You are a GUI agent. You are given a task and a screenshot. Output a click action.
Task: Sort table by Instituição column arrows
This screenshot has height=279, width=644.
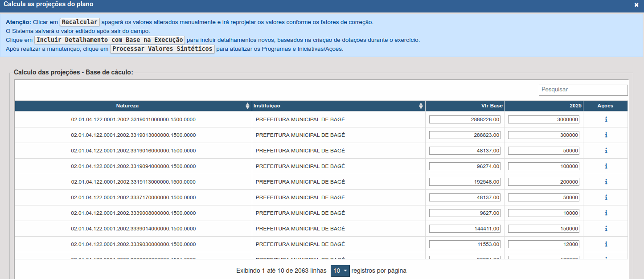421,106
